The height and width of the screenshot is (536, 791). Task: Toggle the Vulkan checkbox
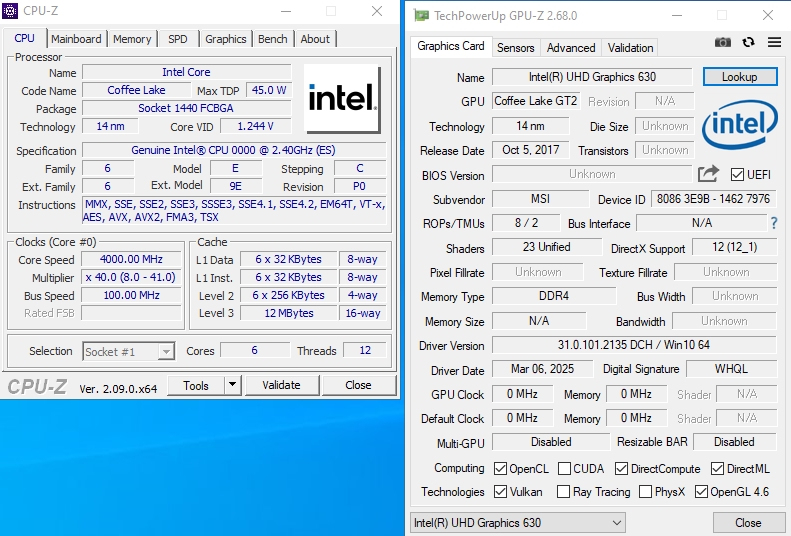(x=500, y=491)
